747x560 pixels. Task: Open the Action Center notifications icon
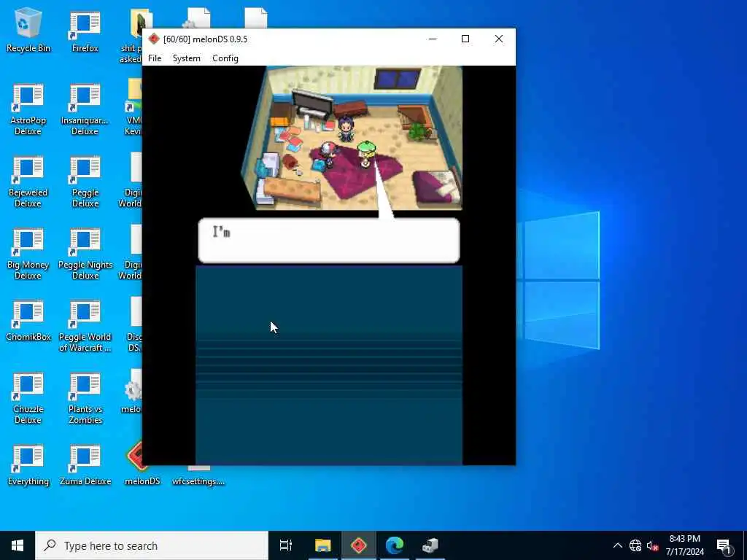pyautogui.click(x=724, y=545)
